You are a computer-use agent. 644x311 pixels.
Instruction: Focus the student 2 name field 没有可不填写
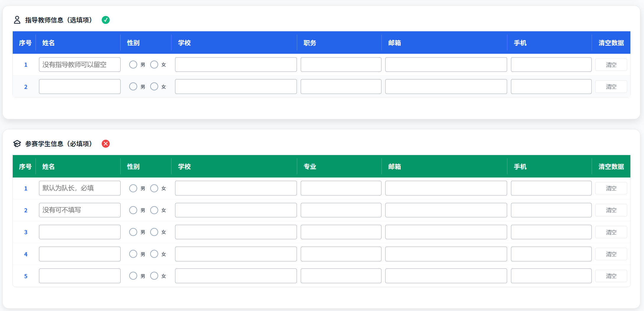[x=80, y=210]
